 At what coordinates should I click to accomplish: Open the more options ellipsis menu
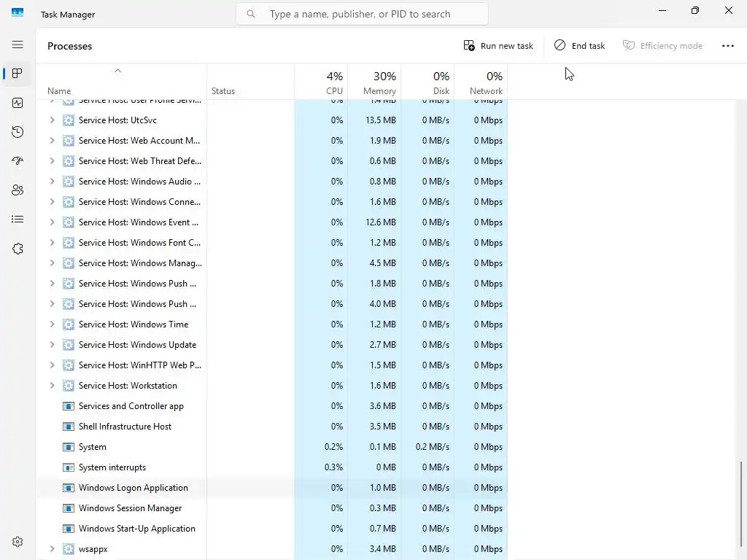[x=727, y=46]
